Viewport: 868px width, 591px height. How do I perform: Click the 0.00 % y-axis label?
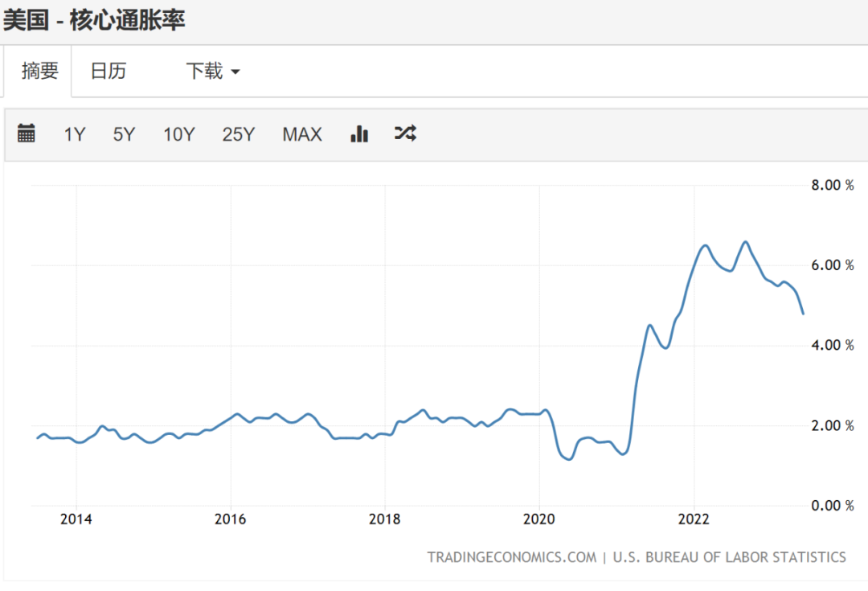point(833,506)
